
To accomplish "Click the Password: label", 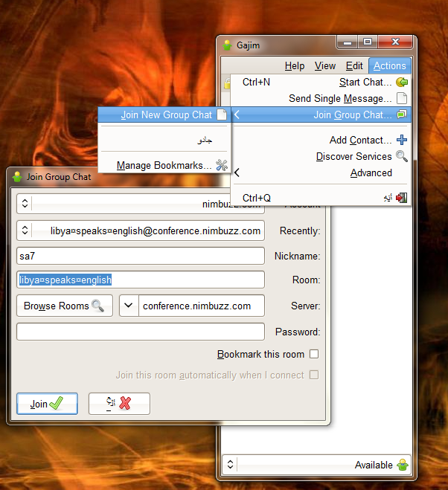I will tap(298, 332).
